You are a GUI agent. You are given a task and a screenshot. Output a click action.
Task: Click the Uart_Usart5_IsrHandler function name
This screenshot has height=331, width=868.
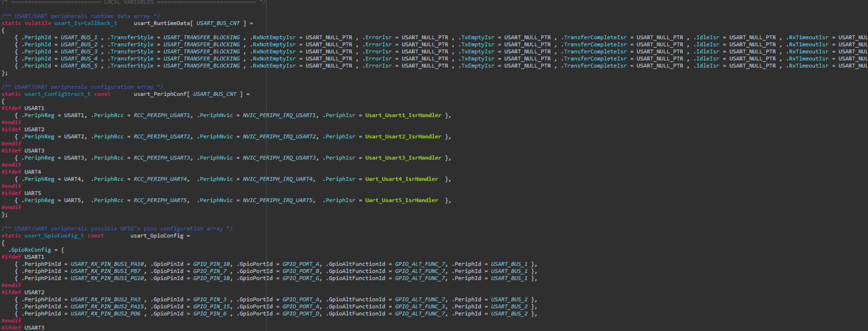coord(401,200)
